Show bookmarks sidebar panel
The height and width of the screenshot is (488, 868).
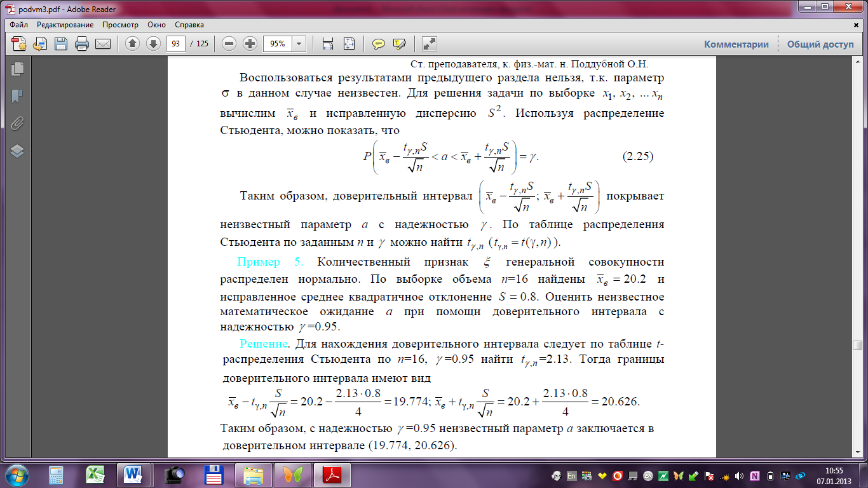[17, 96]
